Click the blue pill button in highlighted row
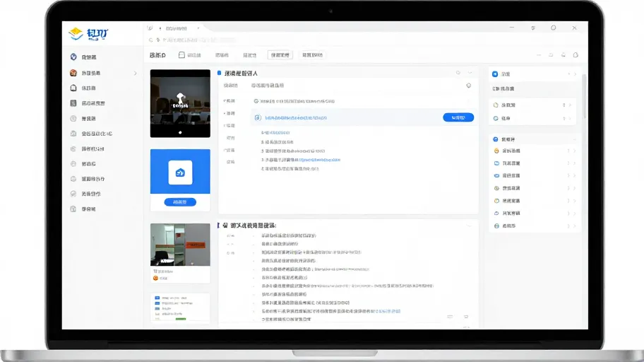644x362 pixels. coord(458,117)
